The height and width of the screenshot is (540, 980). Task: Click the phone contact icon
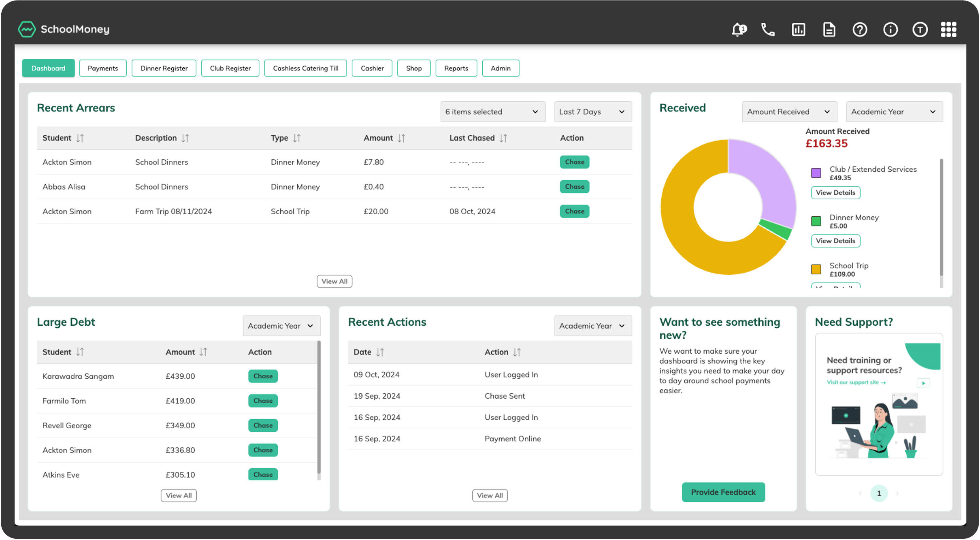(x=768, y=30)
